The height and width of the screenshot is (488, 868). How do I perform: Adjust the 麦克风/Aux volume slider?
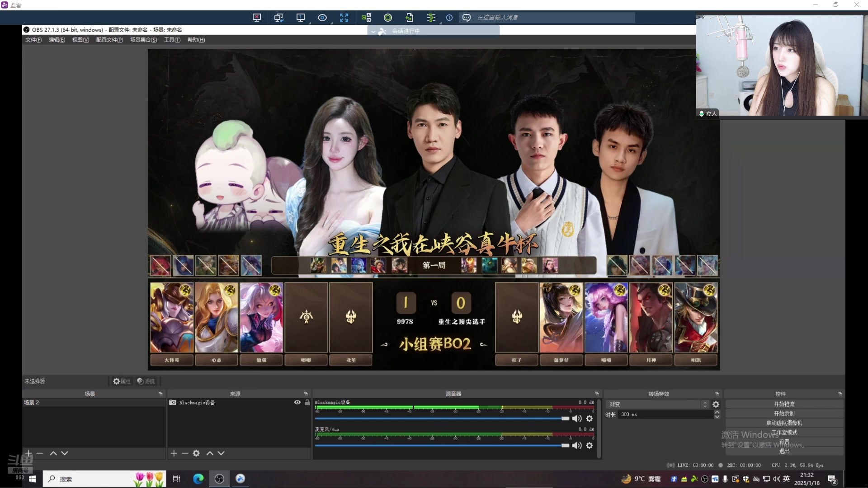(x=442, y=446)
